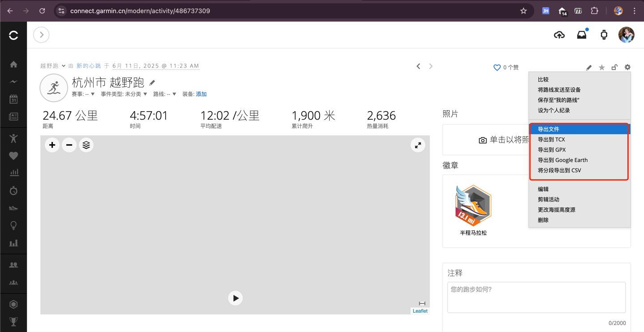Zoom in on the map
Screen dimensions: 644x332
click(52, 145)
